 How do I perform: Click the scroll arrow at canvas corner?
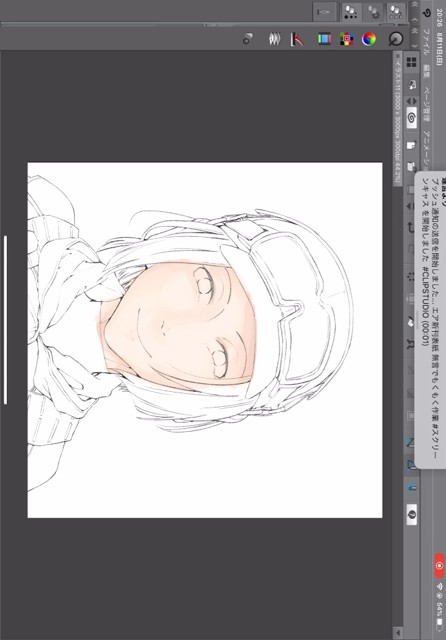pyautogui.click(x=398, y=633)
